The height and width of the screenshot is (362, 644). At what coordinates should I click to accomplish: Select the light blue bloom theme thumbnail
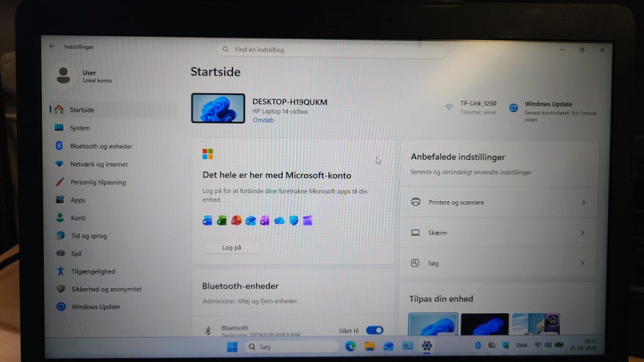(x=433, y=324)
